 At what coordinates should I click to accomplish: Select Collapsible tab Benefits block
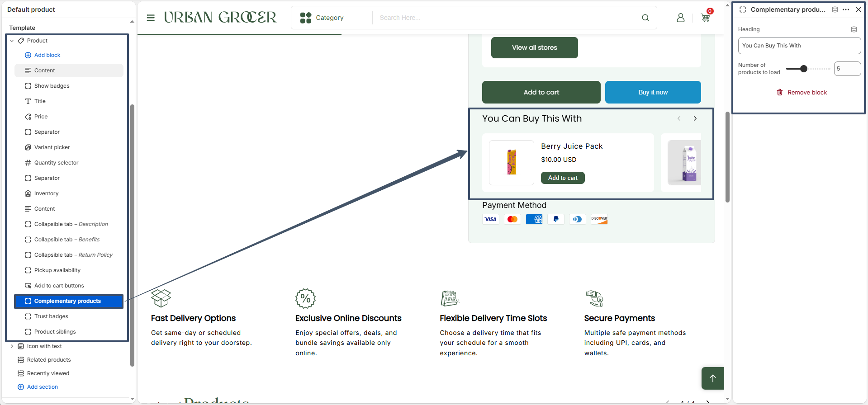pyautogui.click(x=69, y=240)
